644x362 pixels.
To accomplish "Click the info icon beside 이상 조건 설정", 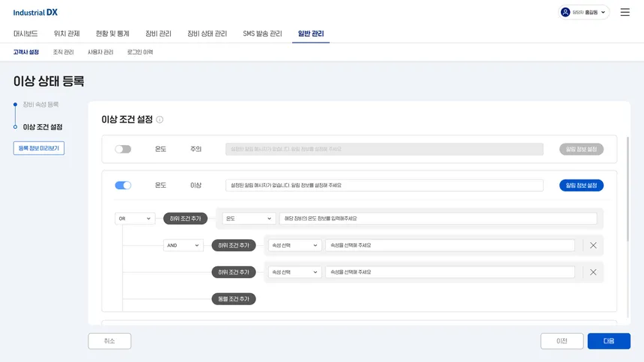I will coord(160,120).
